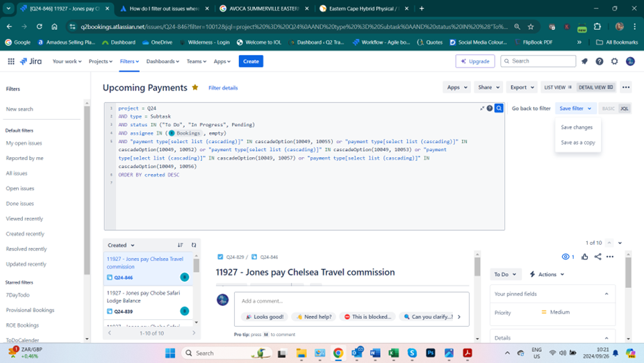Open the top nav Apps dropdown

click(x=222, y=61)
